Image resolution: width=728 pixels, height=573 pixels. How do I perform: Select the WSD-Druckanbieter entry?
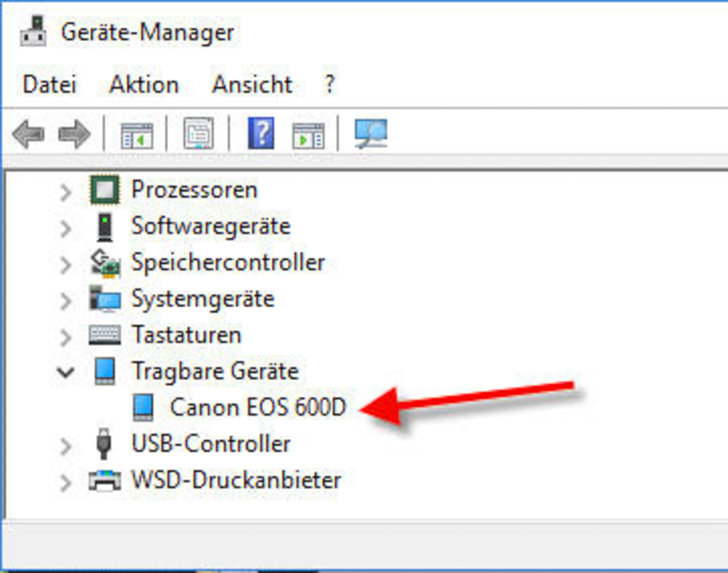tap(236, 481)
